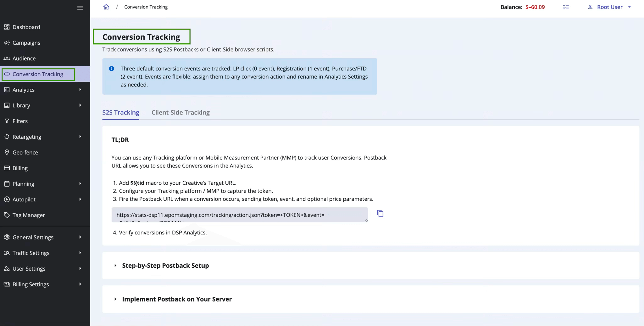Click the Filters funnel icon
The image size is (644, 326).
coord(7,121)
